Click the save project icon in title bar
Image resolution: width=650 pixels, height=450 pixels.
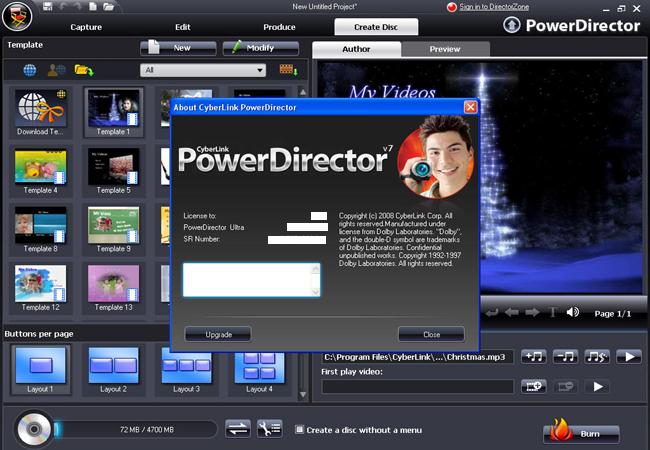pos(48,6)
